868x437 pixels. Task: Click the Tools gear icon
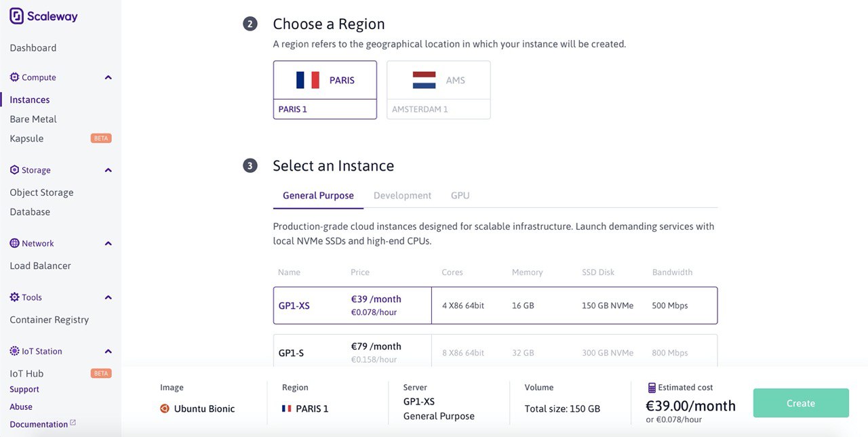[x=15, y=297]
